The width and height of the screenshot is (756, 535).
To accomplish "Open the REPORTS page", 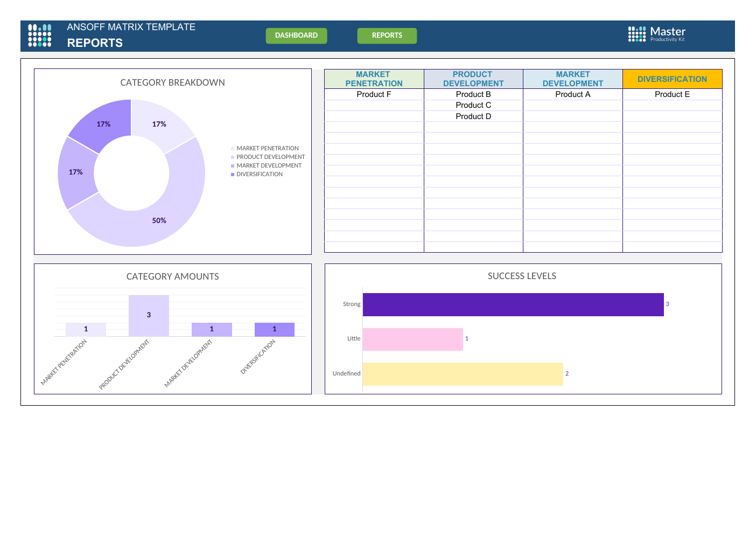I will 387,36.
